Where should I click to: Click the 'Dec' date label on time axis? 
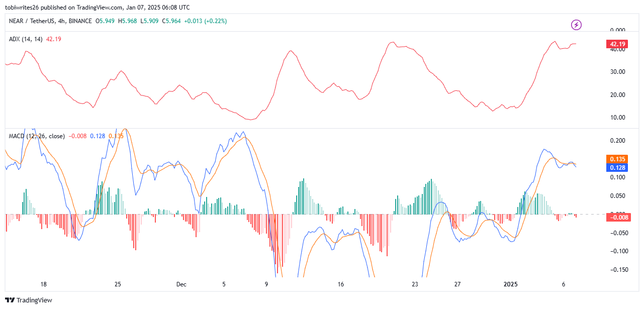point(181,284)
